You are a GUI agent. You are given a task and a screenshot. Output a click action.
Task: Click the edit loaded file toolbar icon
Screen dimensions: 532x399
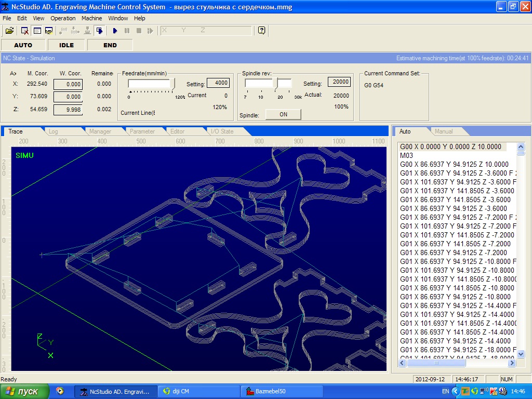coord(49,31)
